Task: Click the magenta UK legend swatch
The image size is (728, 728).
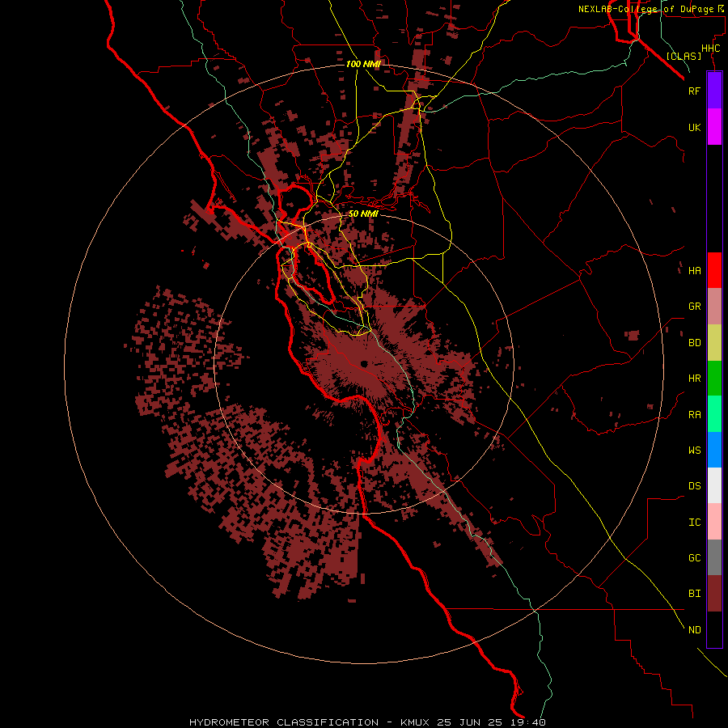Action: pos(714,127)
